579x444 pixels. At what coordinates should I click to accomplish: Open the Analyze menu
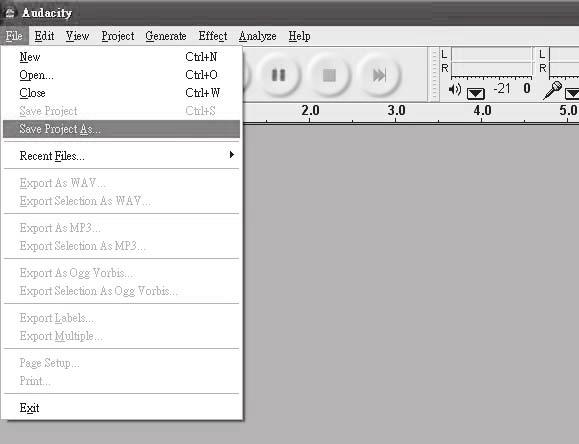click(x=257, y=36)
